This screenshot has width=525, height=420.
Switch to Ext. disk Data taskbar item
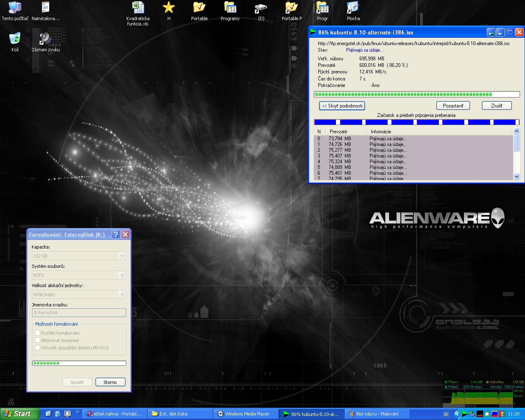pos(180,414)
